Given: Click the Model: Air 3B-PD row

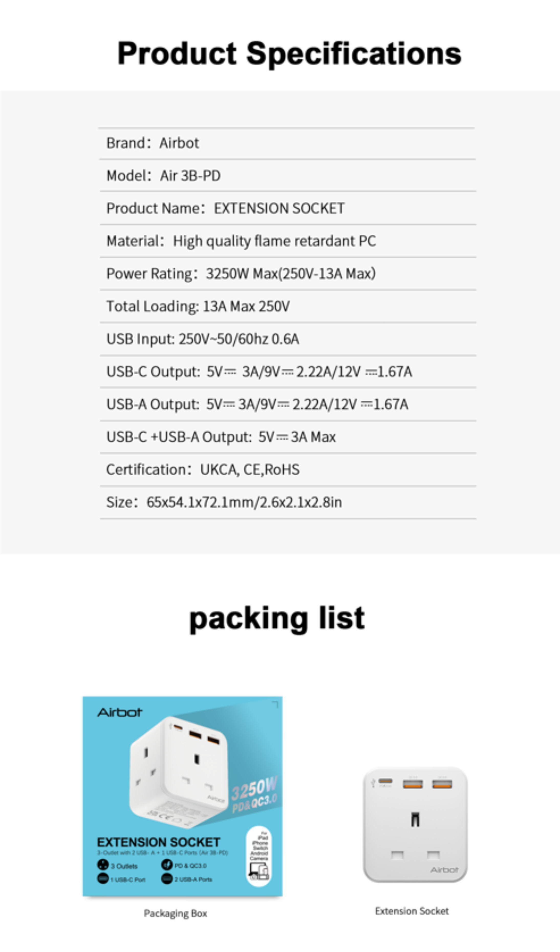Looking at the screenshot, I should point(287,175).
